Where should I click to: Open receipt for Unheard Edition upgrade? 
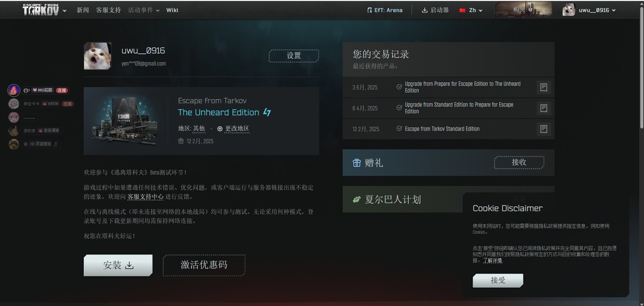tap(543, 87)
